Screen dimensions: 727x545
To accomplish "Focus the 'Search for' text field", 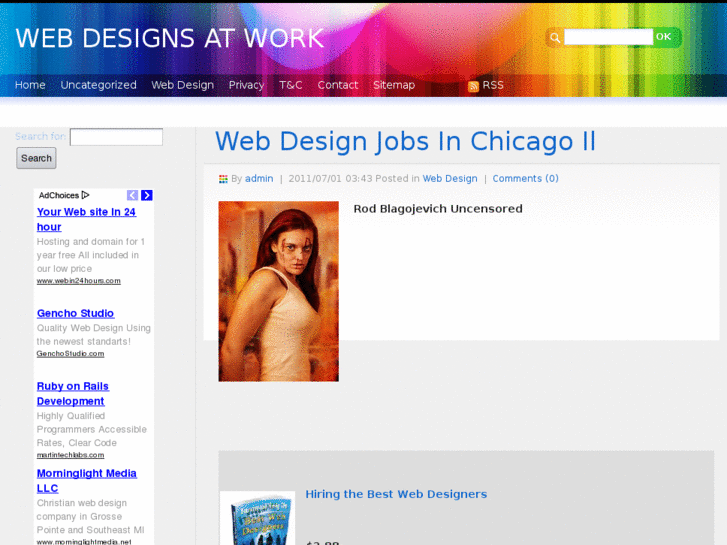I will (x=116, y=137).
